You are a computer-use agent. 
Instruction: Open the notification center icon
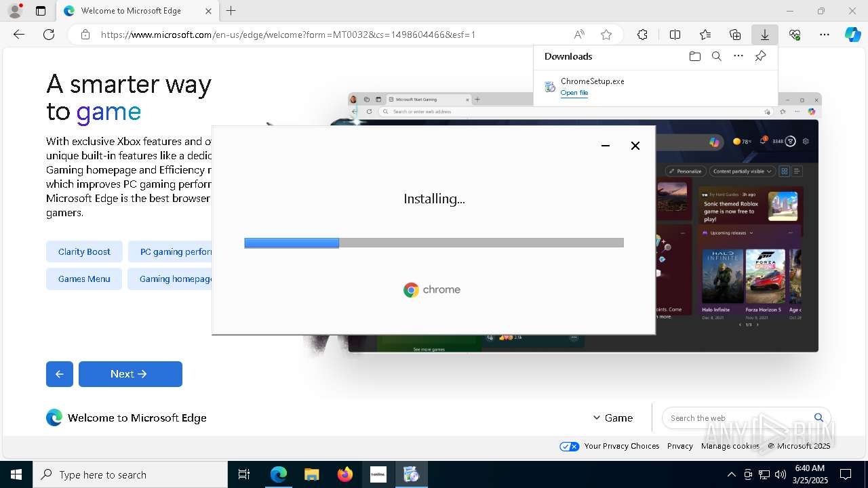[x=846, y=474]
